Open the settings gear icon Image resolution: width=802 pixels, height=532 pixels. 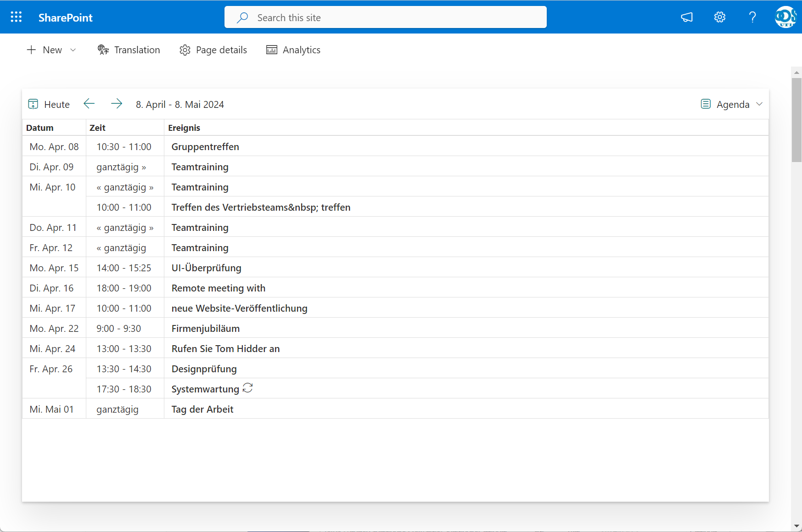click(x=719, y=17)
